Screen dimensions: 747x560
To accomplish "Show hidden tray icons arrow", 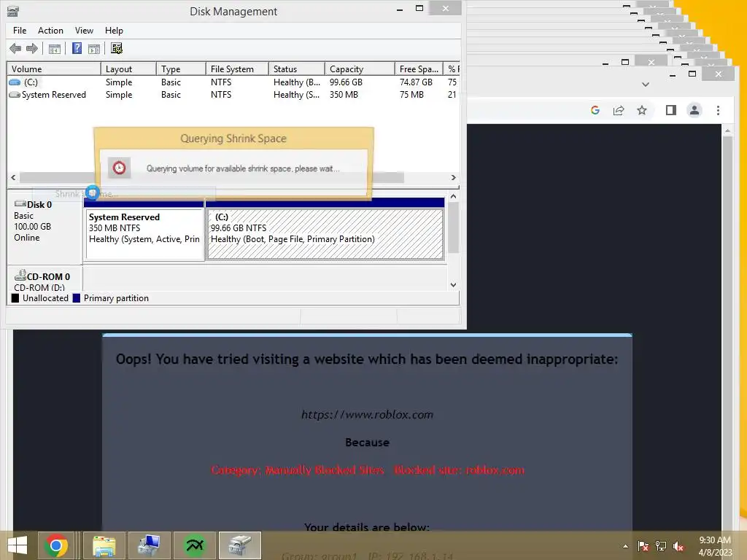I will point(625,546).
